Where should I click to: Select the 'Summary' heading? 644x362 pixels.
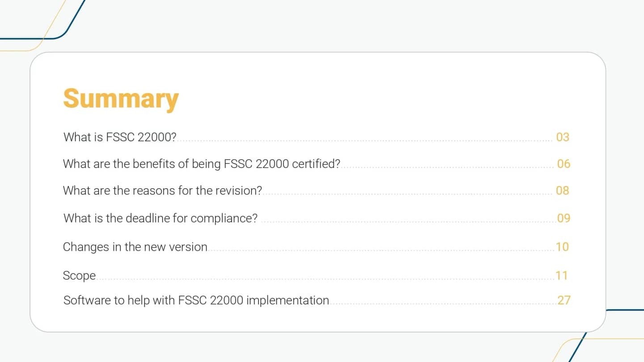pos(121,98)
